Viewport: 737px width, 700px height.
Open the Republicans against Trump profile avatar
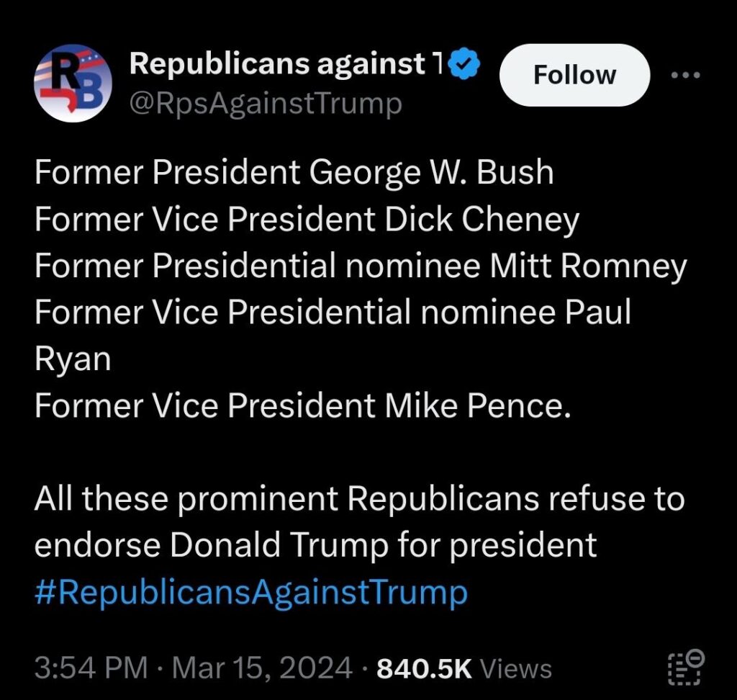click(73, 84)
